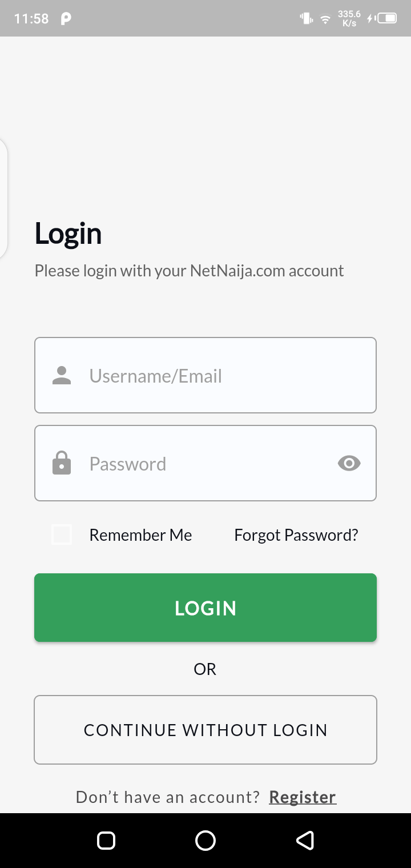Enable the Remember Me checkbox
Image resolution: width=411 pixels, height=868 pixels.
tap(62, 535)
